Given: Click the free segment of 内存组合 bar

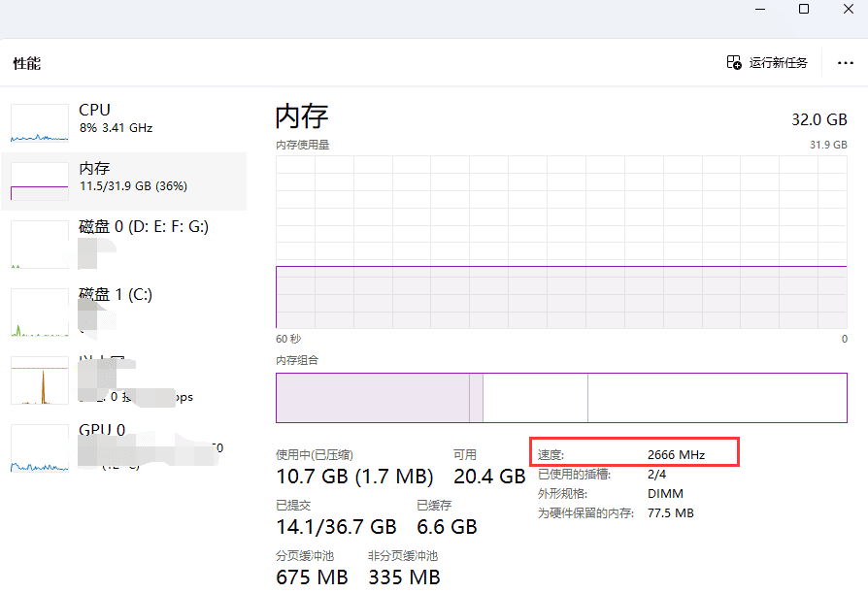Looking at the screenshot, I should pyautogui.click(x=717, y=398).
